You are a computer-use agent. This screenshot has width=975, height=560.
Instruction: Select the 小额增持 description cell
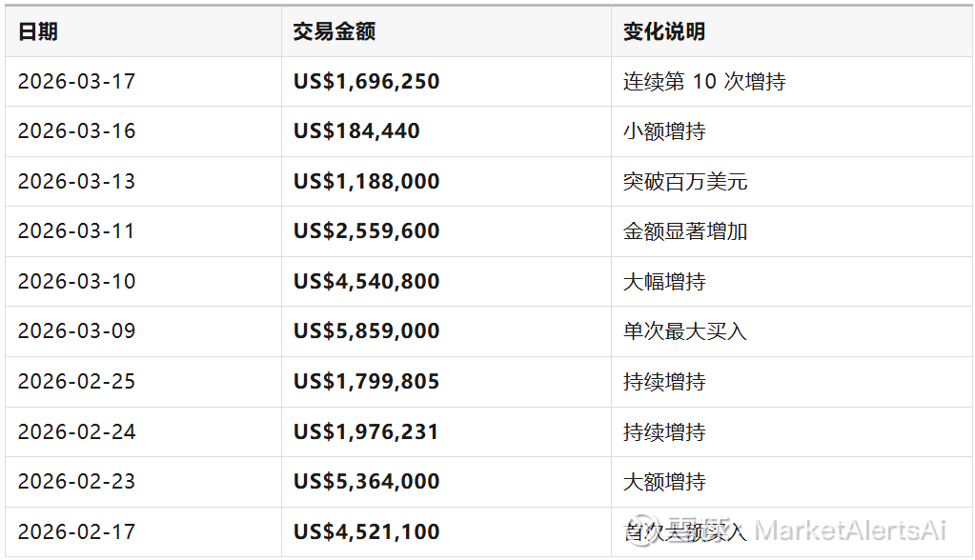(x=664, y=131)
